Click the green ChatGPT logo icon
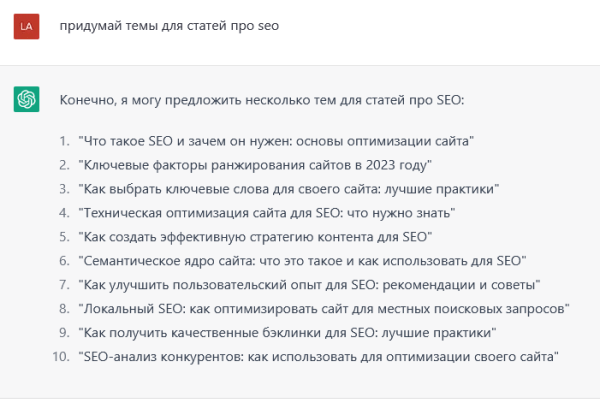The image size is (600, 409). coord(27,99)
